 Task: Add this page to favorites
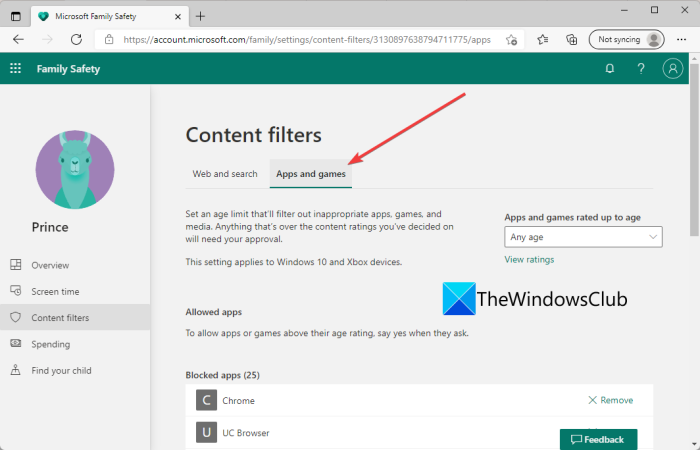512,40
